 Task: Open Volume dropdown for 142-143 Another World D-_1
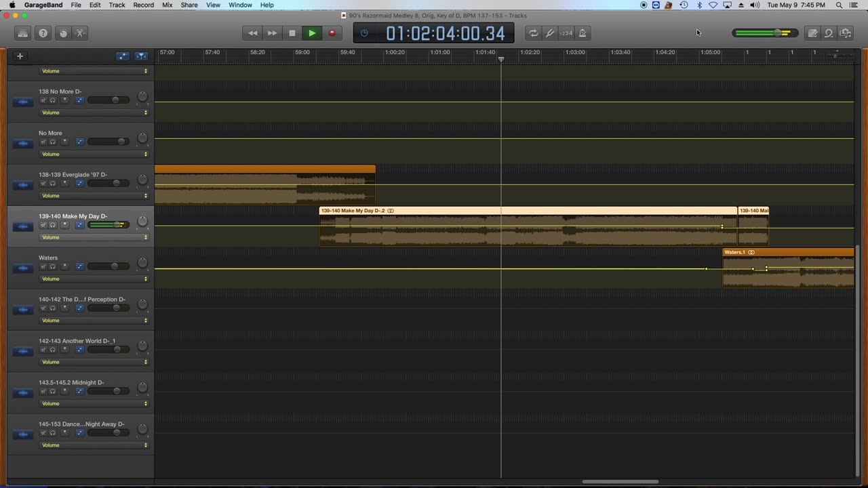[x=94, y=362]
